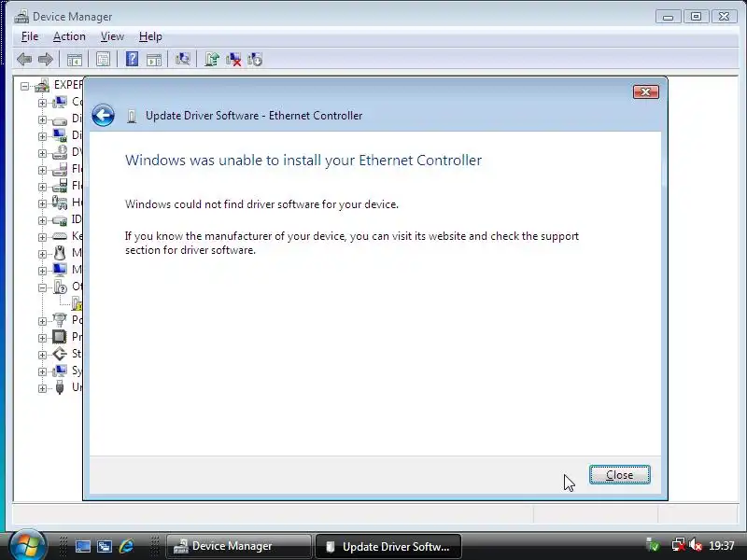Expand the USB controllers tree node
747x560 pixels.
point(42,388)
